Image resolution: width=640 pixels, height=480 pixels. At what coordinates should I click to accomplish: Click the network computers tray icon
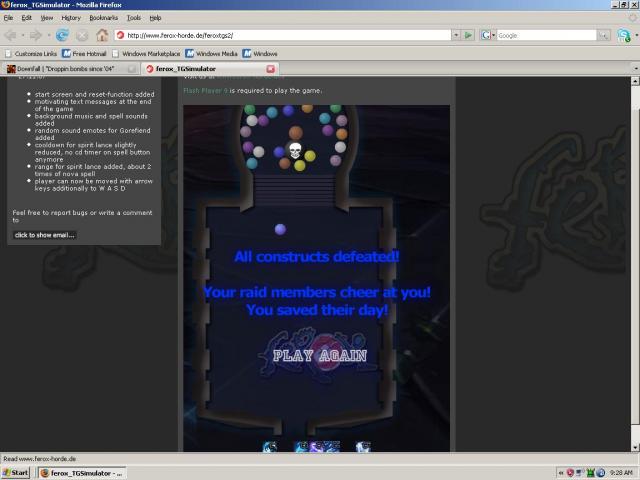point(580,473)
